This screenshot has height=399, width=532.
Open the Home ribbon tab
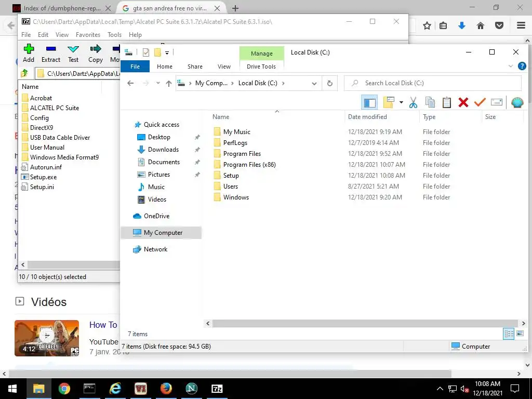coord(165,66)
